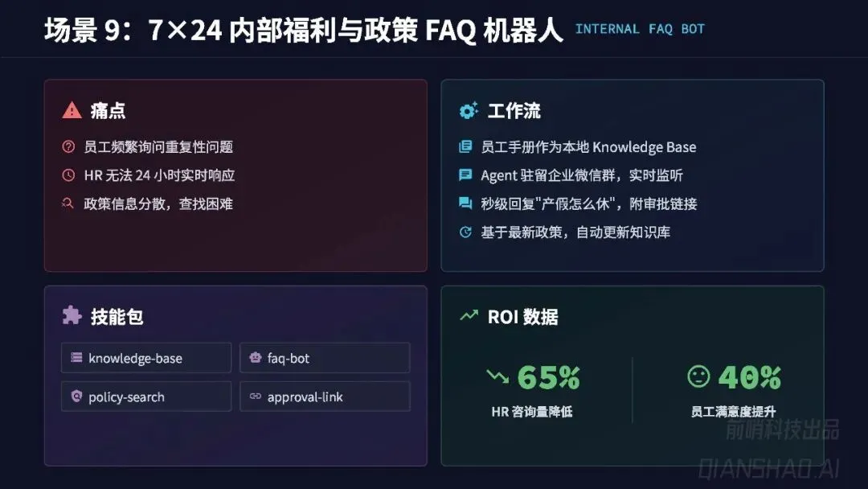The height and width of the screenshot is (489, 868).
Task: Click the INTERNAL FAQ BOT label
Action: [x=640, y=29]
